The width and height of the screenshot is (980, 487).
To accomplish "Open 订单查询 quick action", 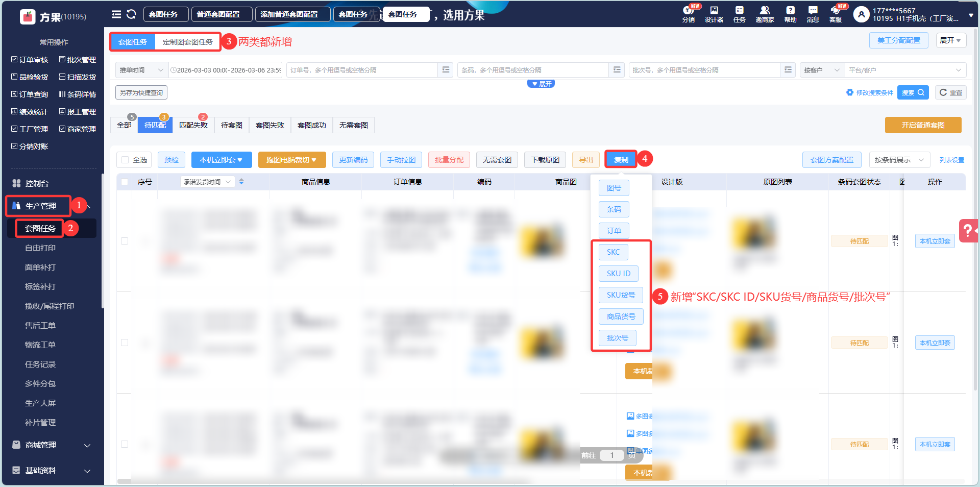I will point(30,94).
